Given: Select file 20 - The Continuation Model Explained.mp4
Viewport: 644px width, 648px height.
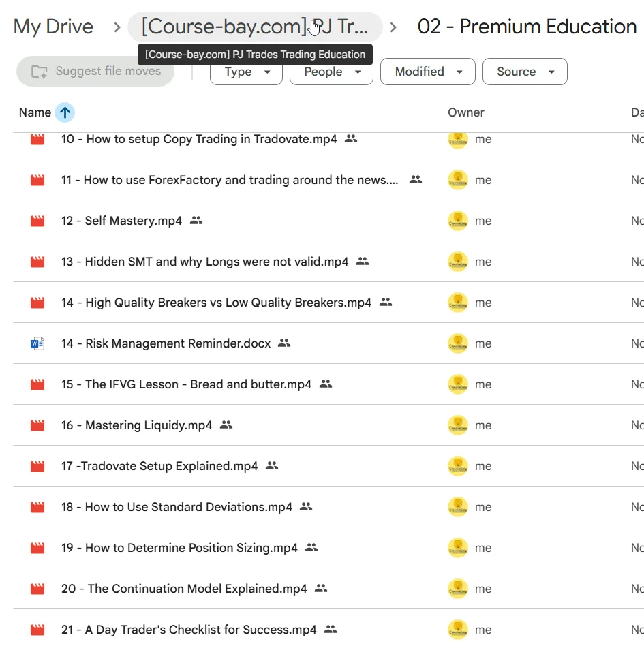Looking at the screenshot, I should click(184, 589).
